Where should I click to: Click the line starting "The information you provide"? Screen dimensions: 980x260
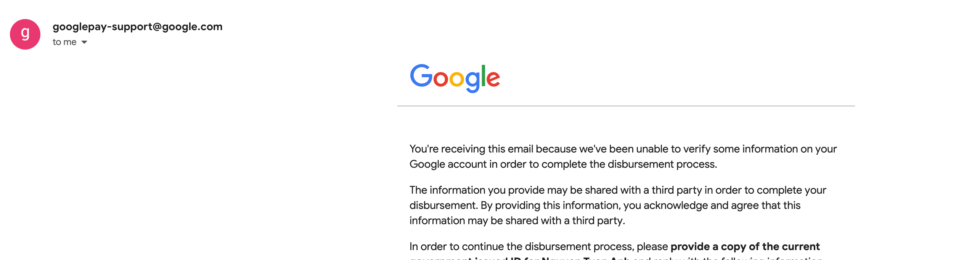coord(618,190)
